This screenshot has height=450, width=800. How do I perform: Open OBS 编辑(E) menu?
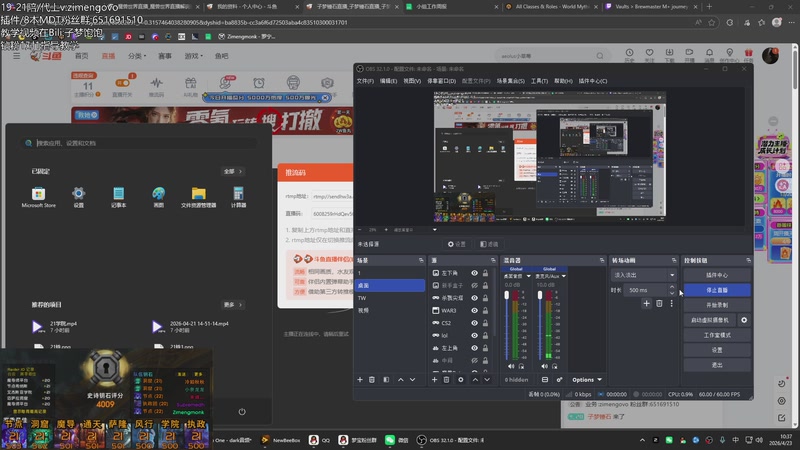388,81
